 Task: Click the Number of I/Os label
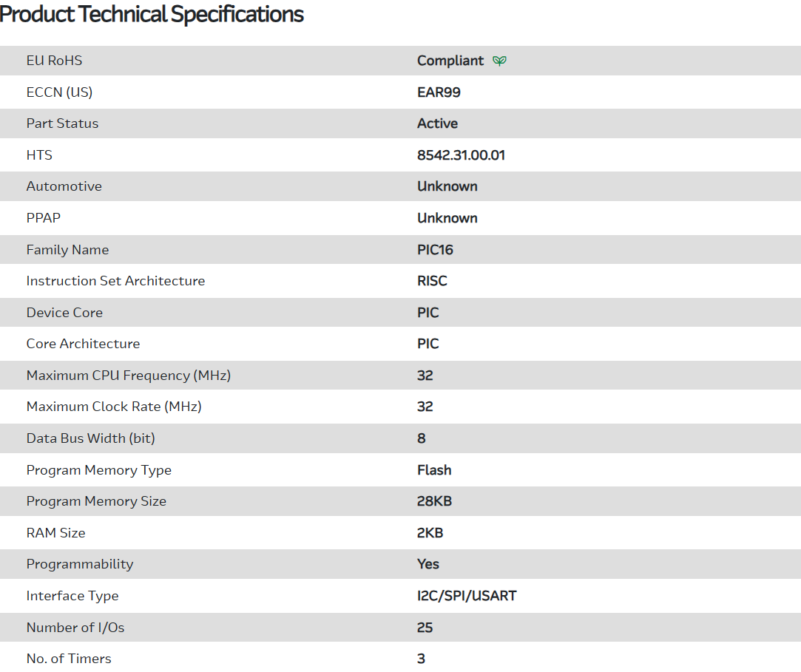coord(75,628)
